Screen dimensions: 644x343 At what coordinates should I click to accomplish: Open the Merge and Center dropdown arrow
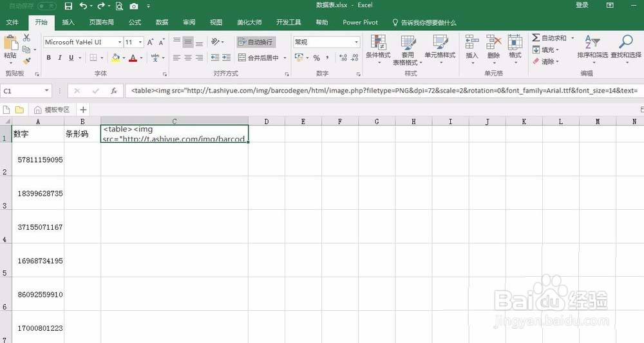point(285,58)
